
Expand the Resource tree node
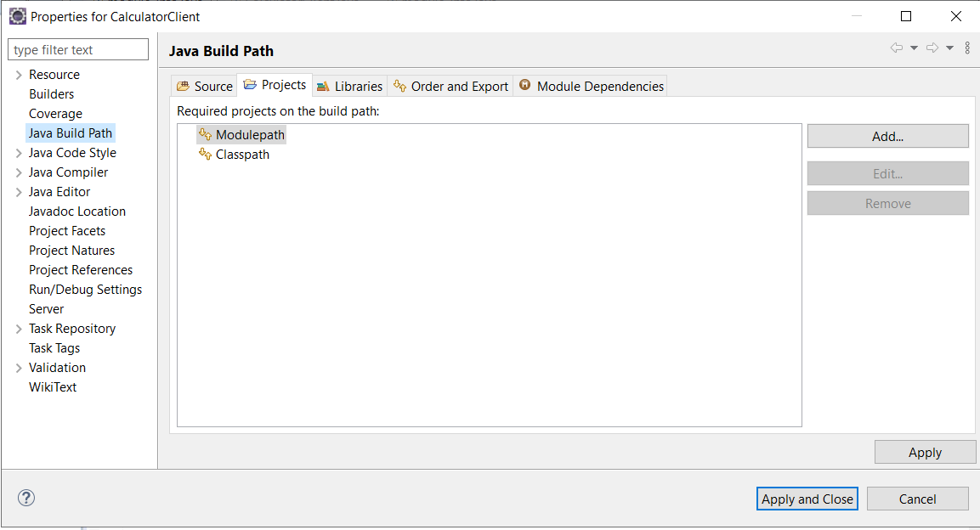coord(19,75)
